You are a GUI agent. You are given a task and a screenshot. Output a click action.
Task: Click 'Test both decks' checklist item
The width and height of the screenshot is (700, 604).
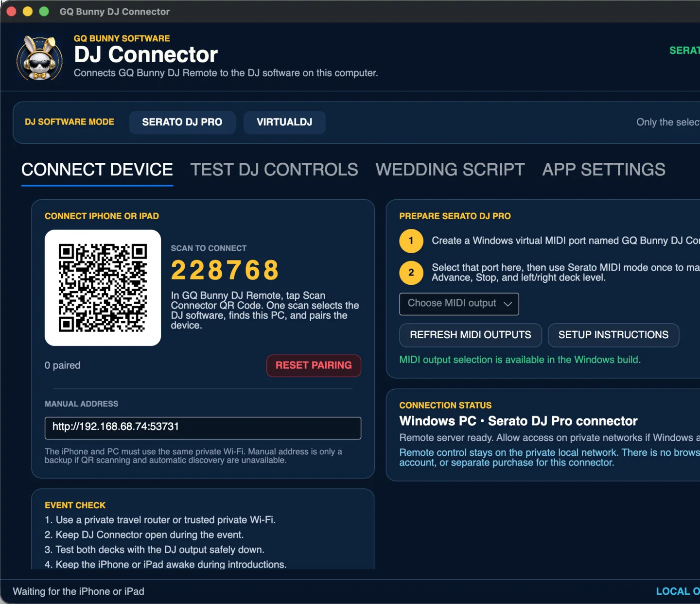click(x=155, y=550)
